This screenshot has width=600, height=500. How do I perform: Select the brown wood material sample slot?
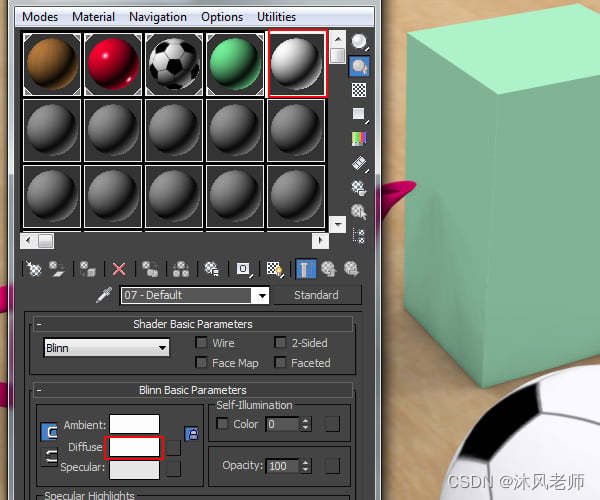tap(52, 64)
